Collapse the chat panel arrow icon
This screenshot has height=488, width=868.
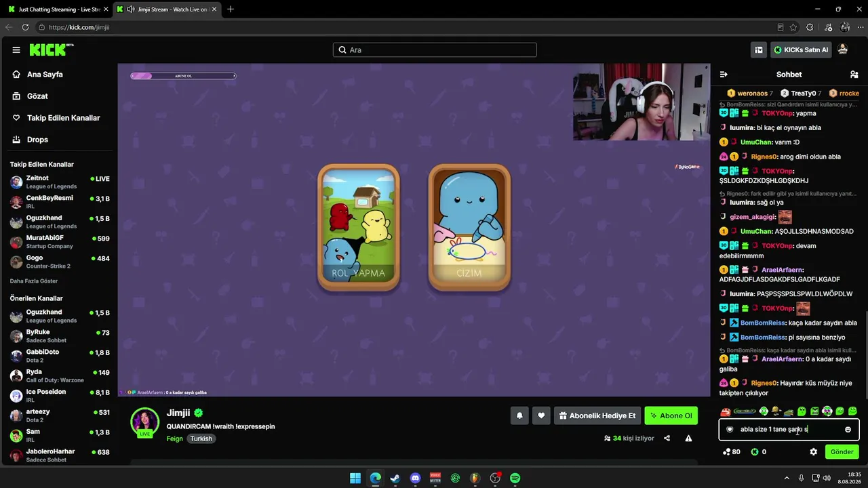[x=724, y=75]
